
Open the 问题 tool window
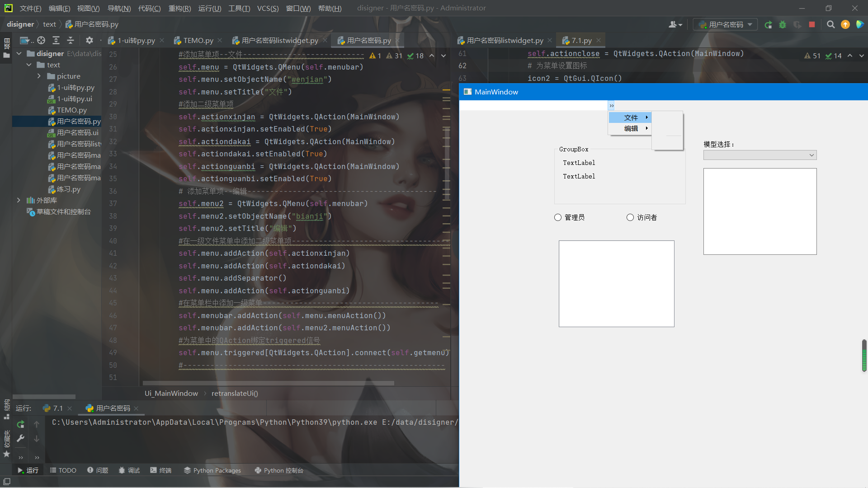coord(98,470)
